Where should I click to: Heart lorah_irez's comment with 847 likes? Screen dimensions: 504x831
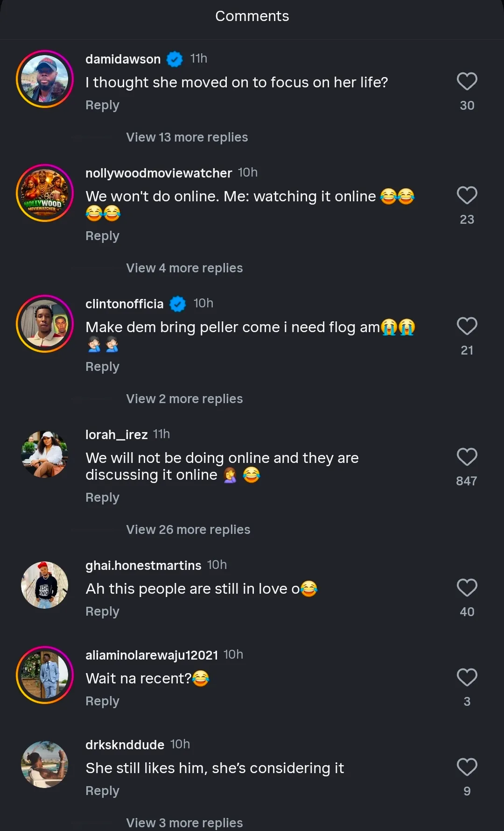click(x=467, y=457)
